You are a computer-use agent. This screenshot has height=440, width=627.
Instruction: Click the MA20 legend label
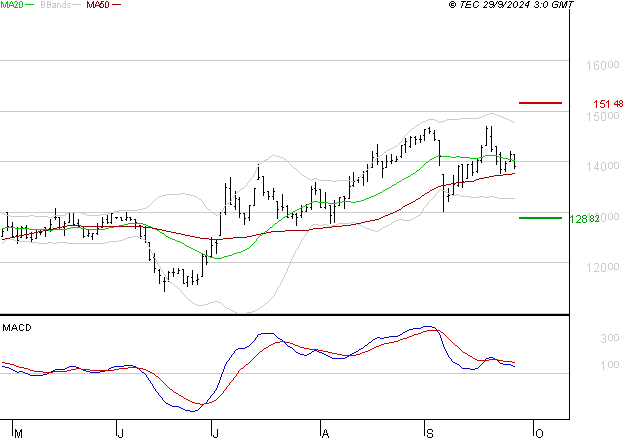(12, 5)
